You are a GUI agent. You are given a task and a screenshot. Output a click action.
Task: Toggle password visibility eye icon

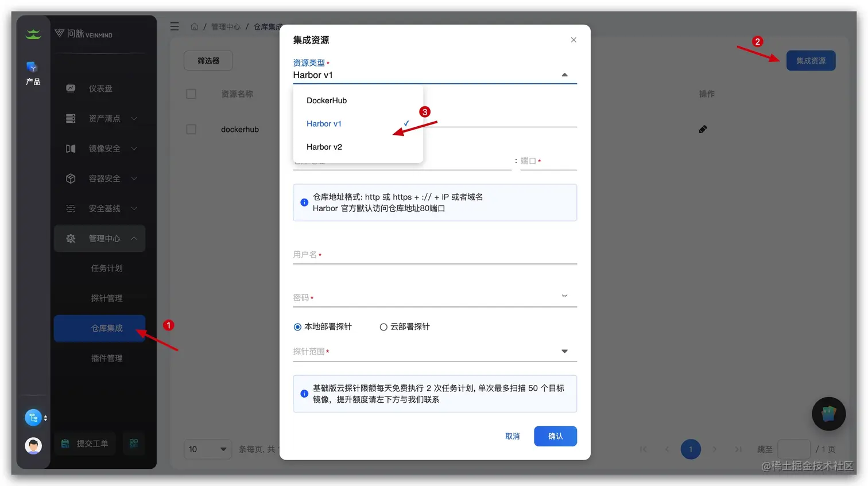tap(565, 296)
